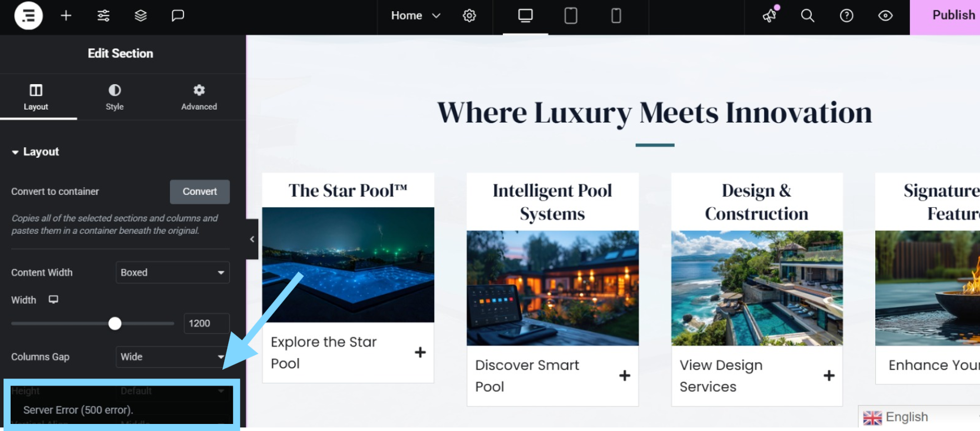The image size is (980, 431).
Task: Open the Elementor logo menu
Action: 28,16
